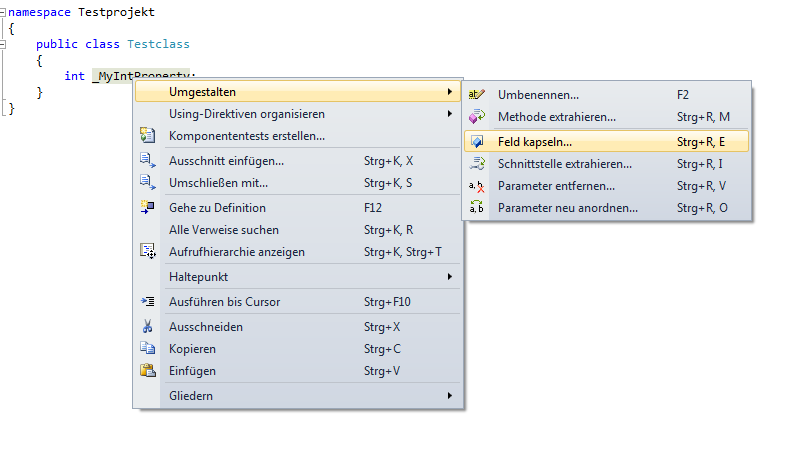Click the Gehe zu Definition icon
Viewport: 810px width, 471px height.
(148, 208)
